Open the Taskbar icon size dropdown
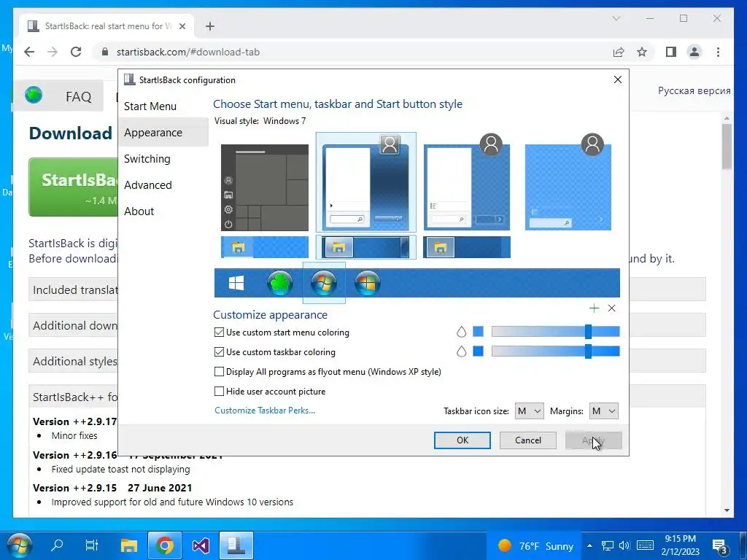 (529, 411)
